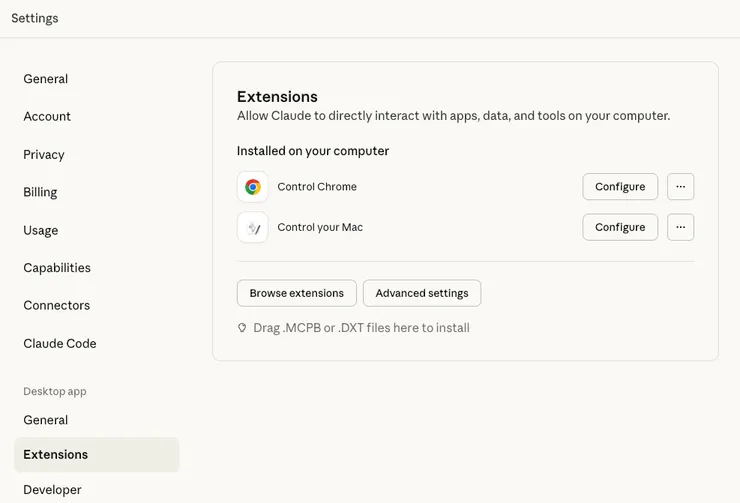Open more options for Control Chrome
The image size is (740, 503).
click(x=680, y=187)
